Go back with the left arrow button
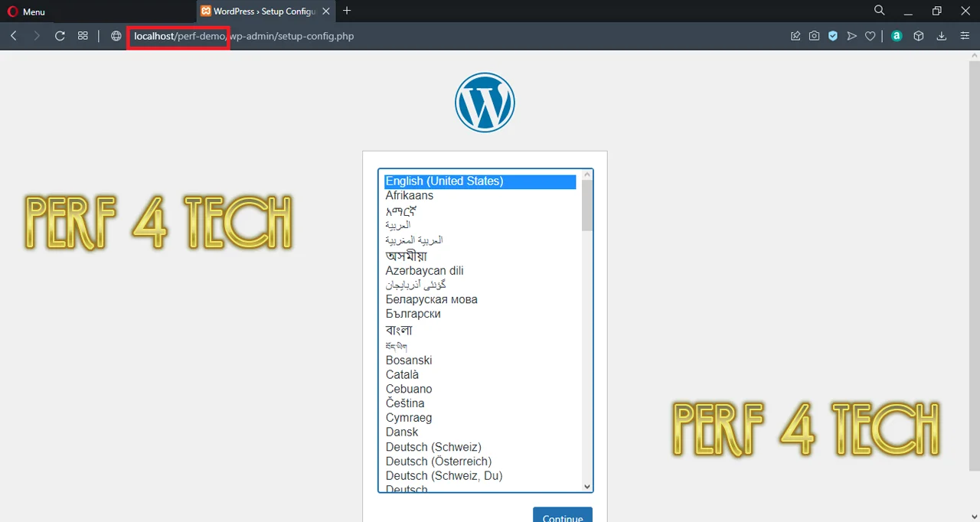This screenshot has height=522, width=980. [x=14, y=36]
